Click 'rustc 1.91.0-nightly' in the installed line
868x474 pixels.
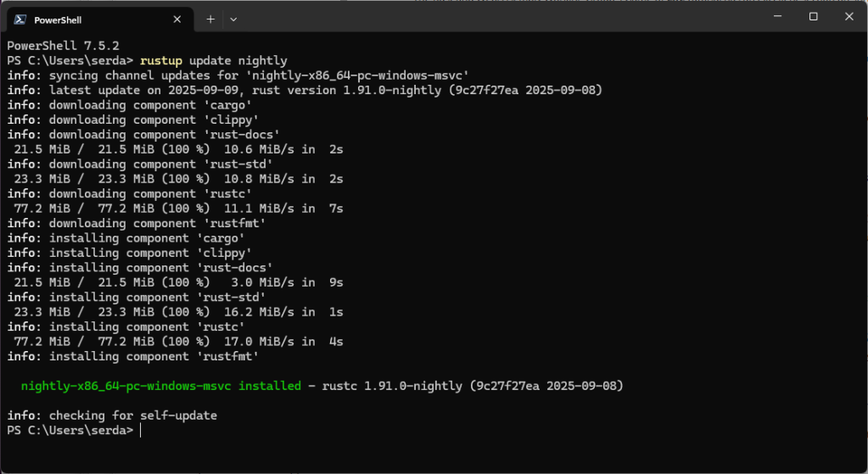click(x=392, y=386)
